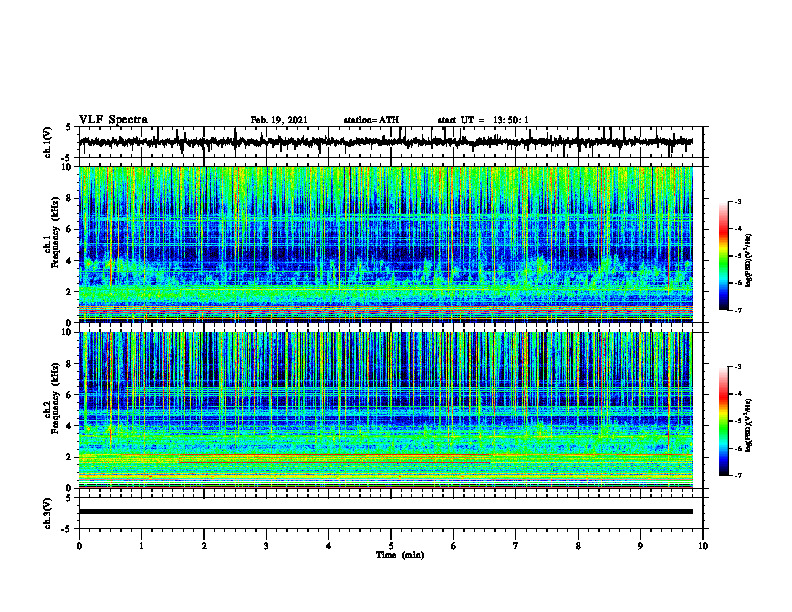The width and height of the screenshot is (792, 612).
Task: Click the "ch.3(V)" axis label
Action: coord(48,513)
